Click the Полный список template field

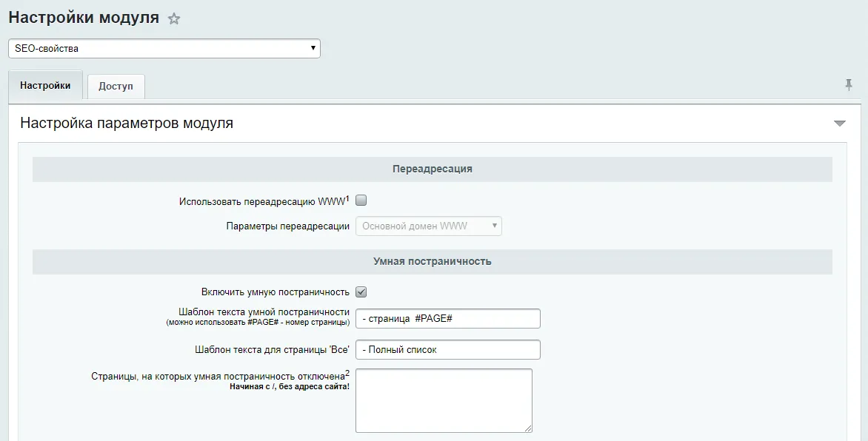[x=447, y=349]
